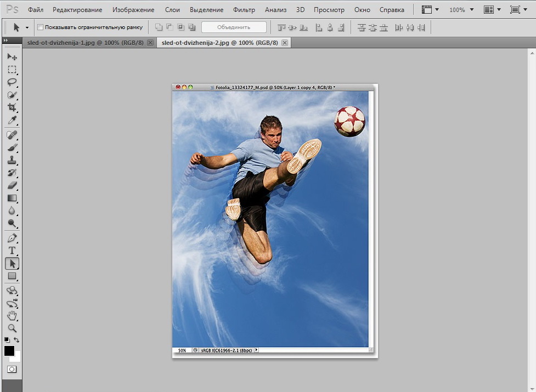This screenshot has width=536, height=392.
Task: Open the Файл menu
Action: point(36,10)
